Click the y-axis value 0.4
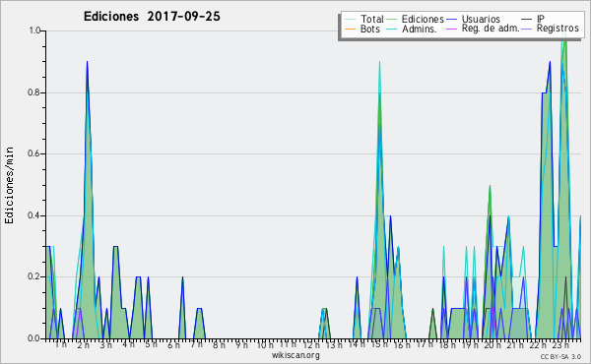 (x=34, y=215)
